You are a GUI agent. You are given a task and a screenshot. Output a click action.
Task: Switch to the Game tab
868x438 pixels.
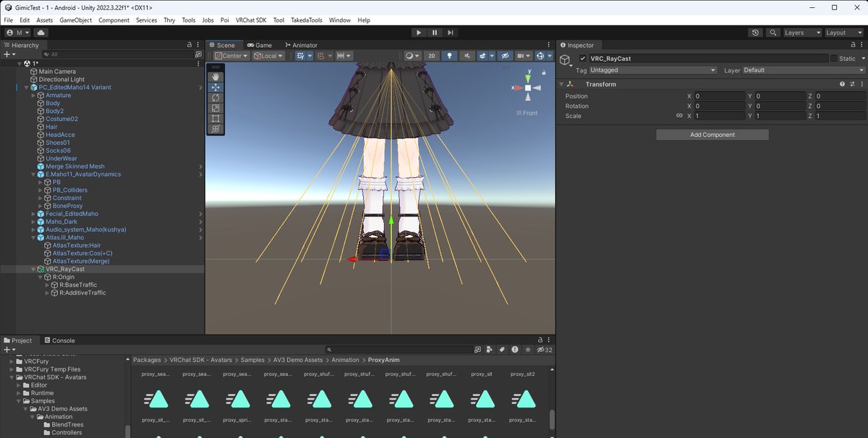(x=259, y=45)
